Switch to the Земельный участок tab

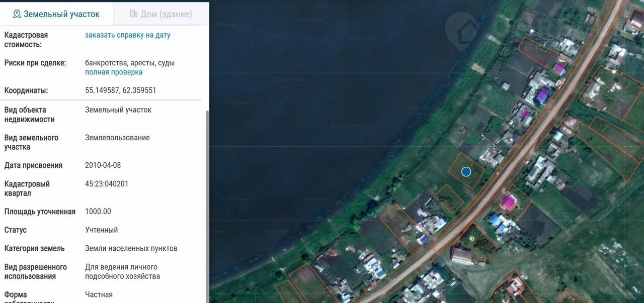[56, 14]
